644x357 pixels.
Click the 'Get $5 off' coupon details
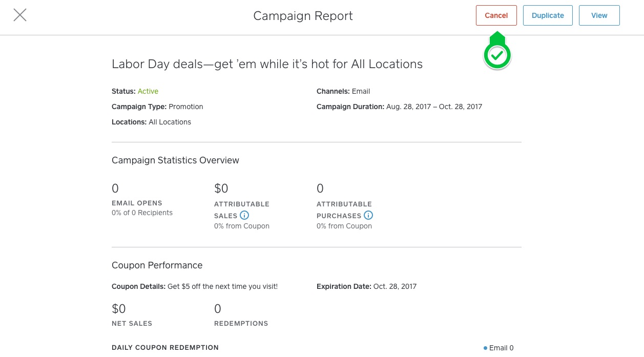click(222, 286)
